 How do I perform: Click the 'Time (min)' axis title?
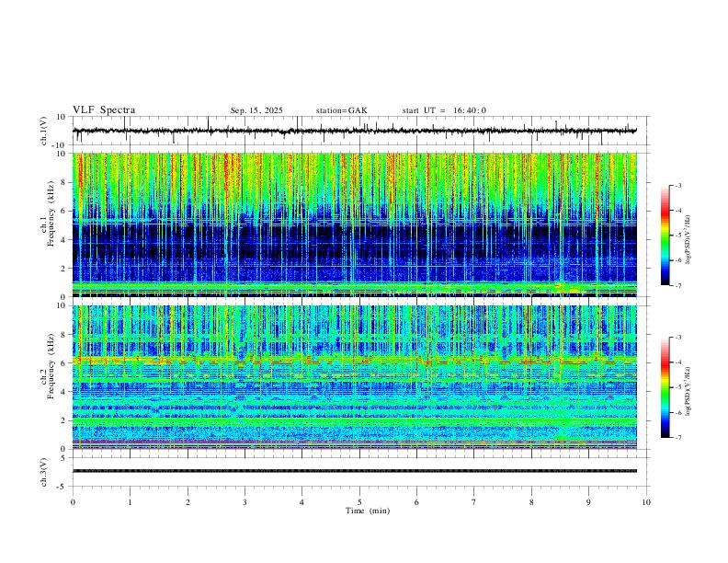pyautogui.click(x=368, y=511)
